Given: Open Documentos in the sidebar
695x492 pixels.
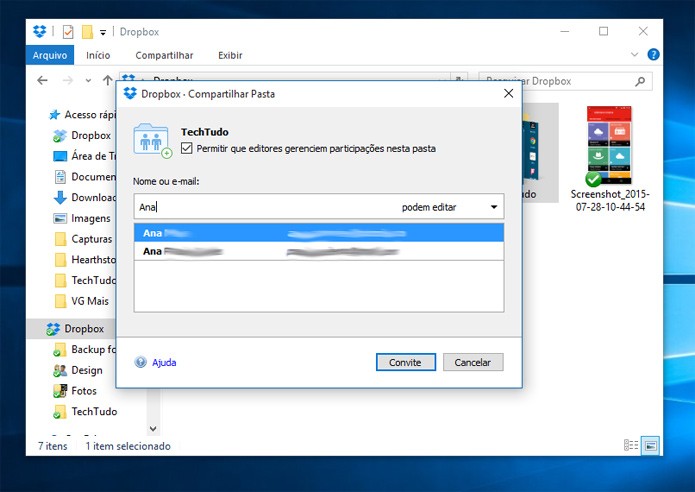Looking at the screenshot, I should click(84, 177).
